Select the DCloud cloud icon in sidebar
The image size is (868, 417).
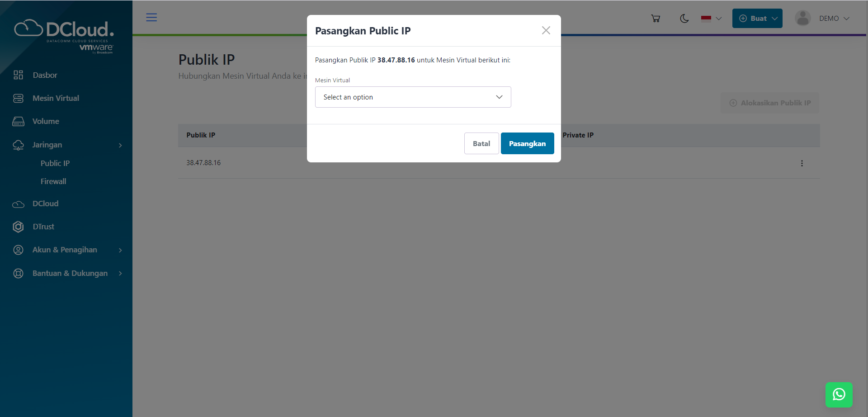[x=18, y=204]
